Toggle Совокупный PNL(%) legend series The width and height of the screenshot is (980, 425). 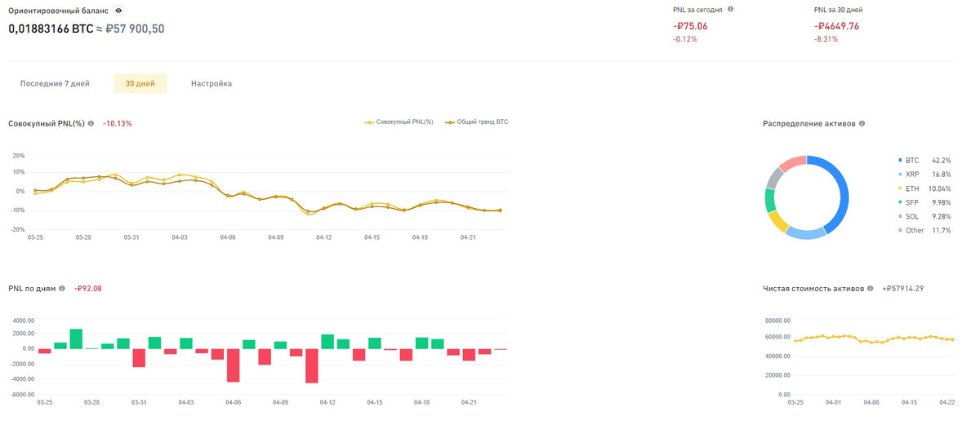(399, 122)
